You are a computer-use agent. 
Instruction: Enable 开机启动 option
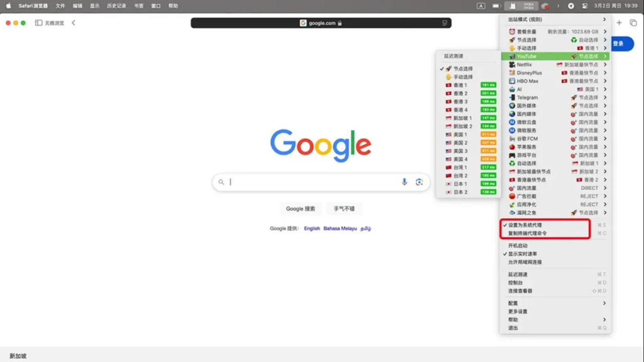pyautogui.click(x=518, y=246)
